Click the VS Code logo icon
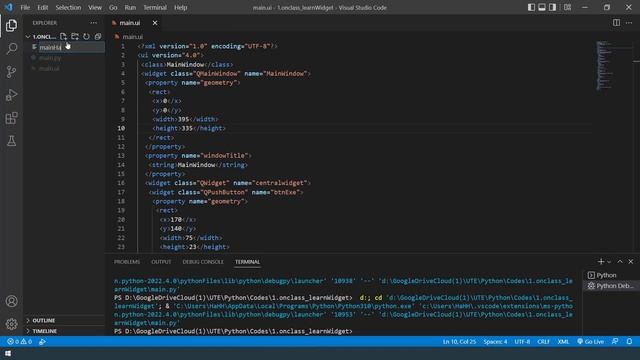Screen dimensions: 640x360 (x=9, y=7)
